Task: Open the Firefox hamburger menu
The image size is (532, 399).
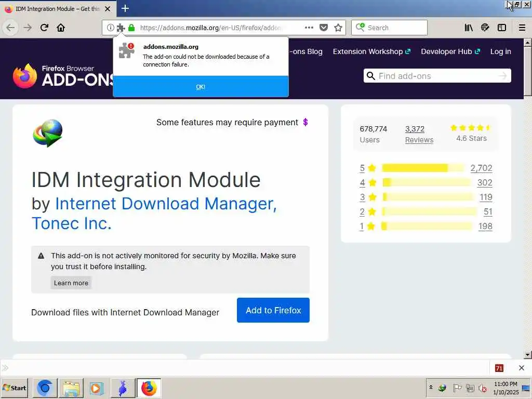Action: (522, 28)
